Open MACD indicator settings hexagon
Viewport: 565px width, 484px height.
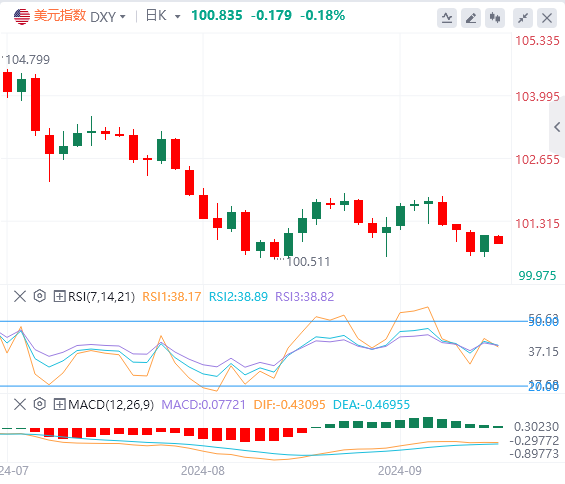pyautogui.click(x=40, y=404)
